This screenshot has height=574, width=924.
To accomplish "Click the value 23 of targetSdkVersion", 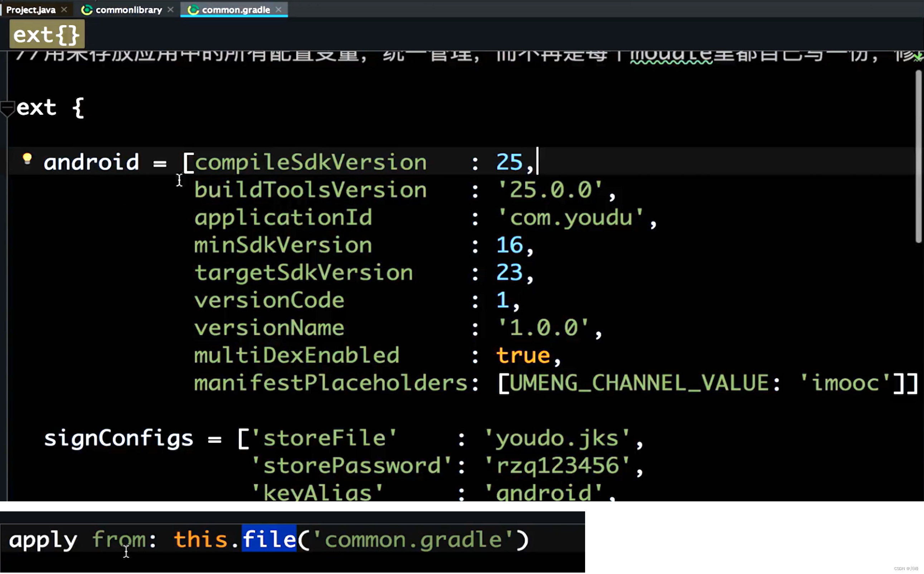I will pos(510,273).
